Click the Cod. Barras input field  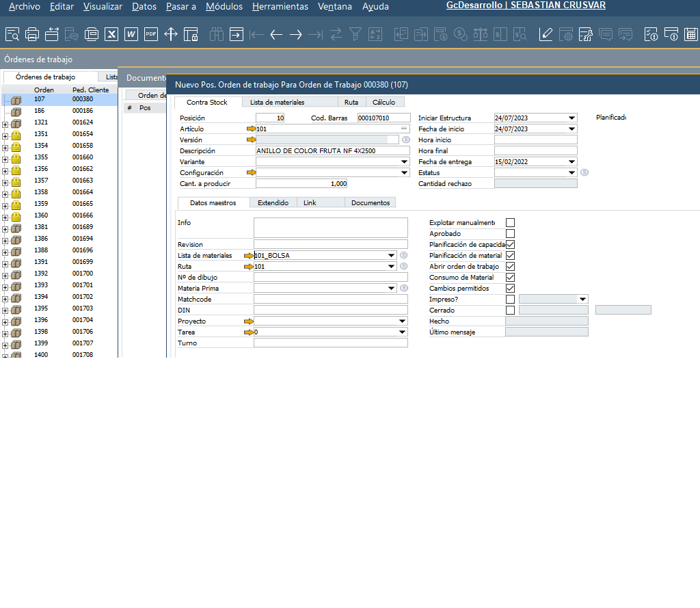(x=383, y=118)
